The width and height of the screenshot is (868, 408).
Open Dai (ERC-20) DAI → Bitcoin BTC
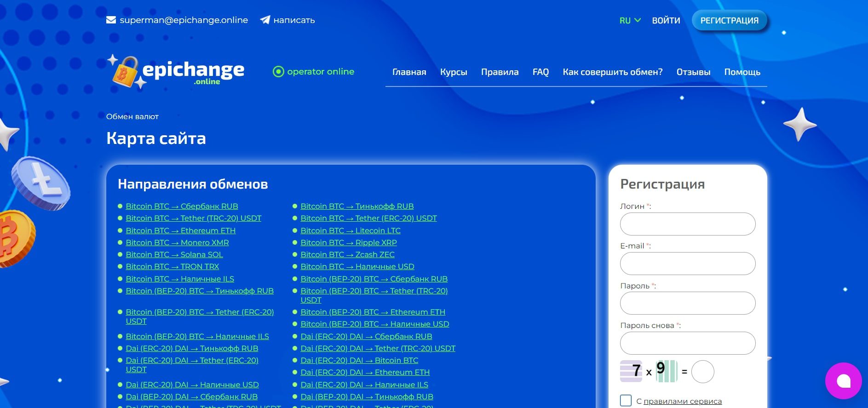pyautogui.click(x=359, y=360)
